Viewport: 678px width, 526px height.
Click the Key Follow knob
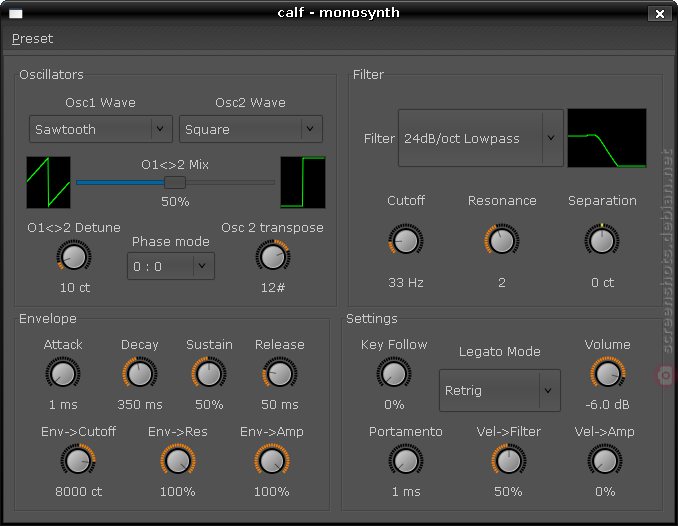[x=394, y=374]
